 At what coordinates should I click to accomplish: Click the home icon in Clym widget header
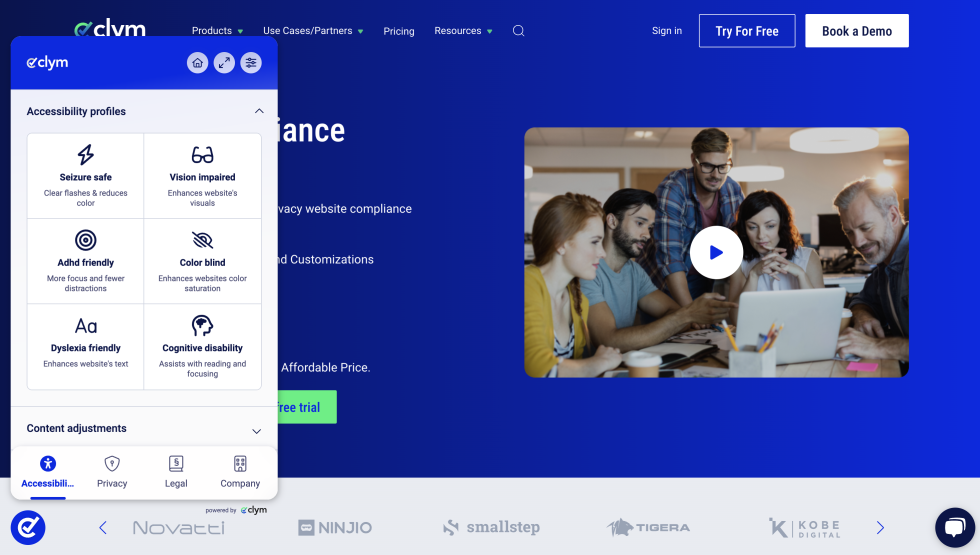point(198,63)
